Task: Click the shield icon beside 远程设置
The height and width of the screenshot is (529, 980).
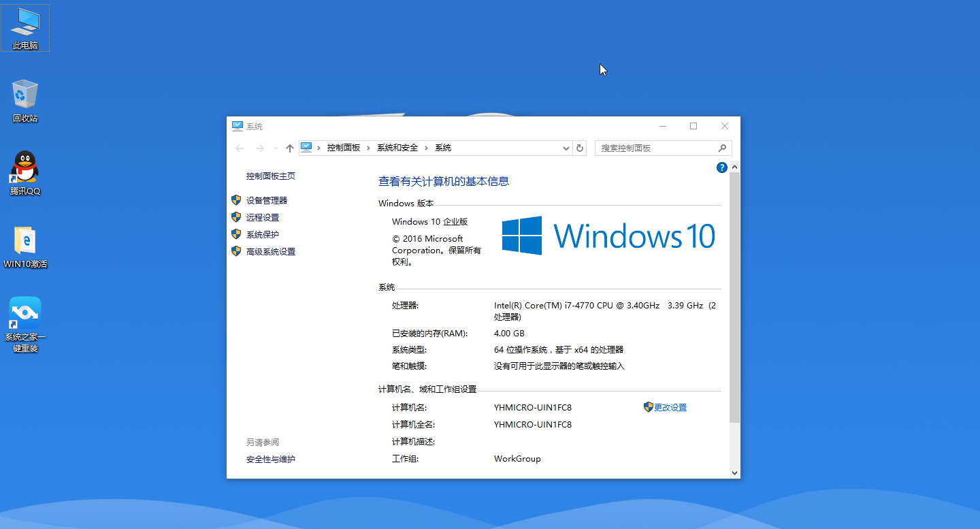Action: 236,217
